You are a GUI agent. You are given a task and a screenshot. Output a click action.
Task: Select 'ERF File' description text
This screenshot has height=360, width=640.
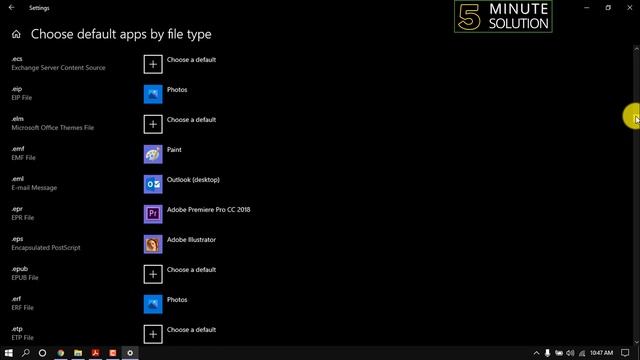pyautogui.click(x=22, y=308)
